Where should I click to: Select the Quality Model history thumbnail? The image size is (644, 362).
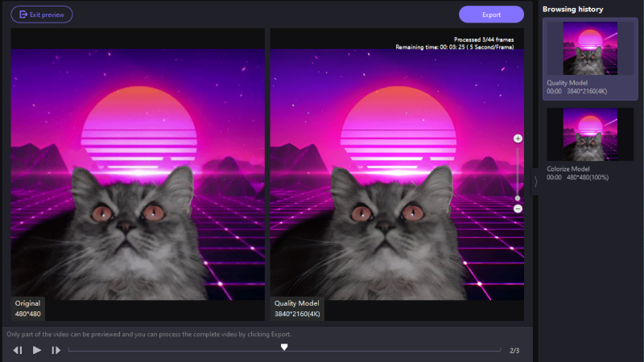point(590,48)
